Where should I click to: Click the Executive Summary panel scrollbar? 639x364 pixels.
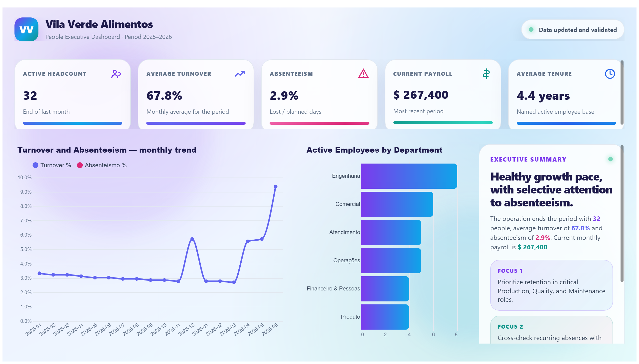pyautogui.click(x=622, y=214)
